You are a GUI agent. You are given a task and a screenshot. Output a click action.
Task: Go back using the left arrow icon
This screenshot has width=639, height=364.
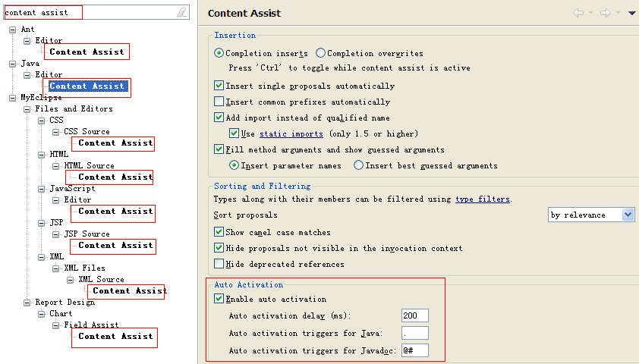(578, 13)
